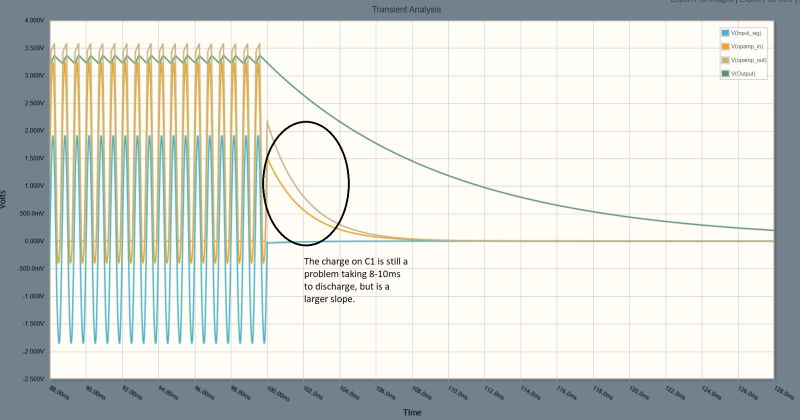Click the 88.00ms time tick label
The width and height of the screenshot is (800, 420).
point(59,392)
